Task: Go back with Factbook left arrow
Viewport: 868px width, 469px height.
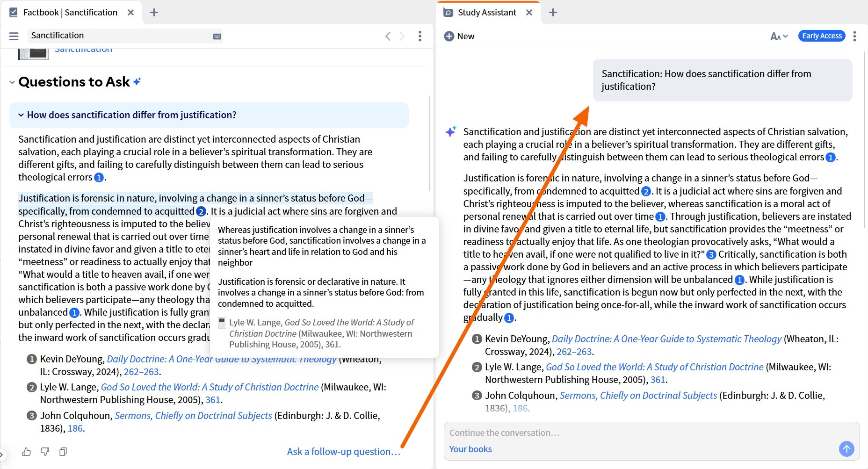Action: click(x=388, y=36)
